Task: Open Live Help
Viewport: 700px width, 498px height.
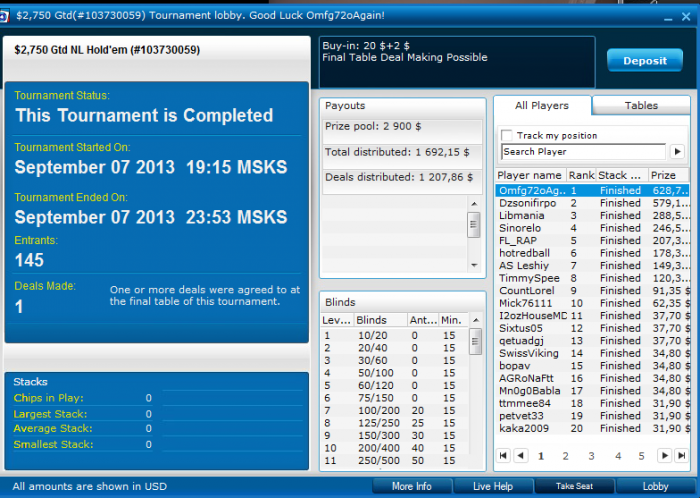Action: click(x=493, y=486)
